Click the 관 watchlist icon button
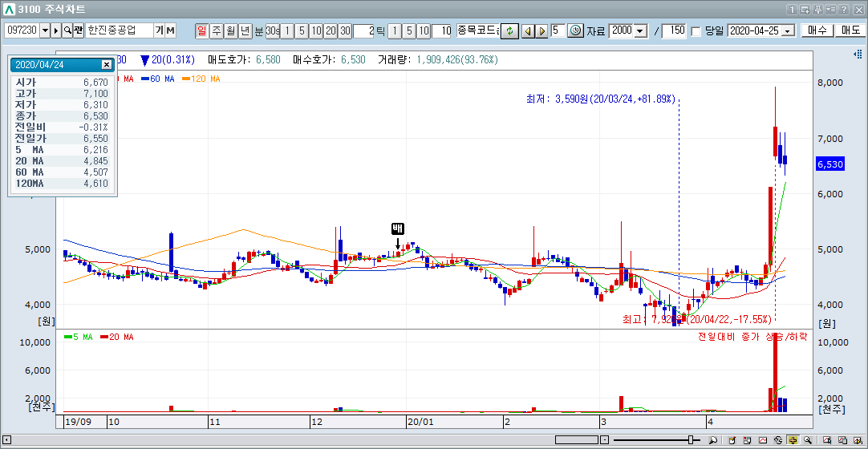Screen dimensions: 868x449 78,31
